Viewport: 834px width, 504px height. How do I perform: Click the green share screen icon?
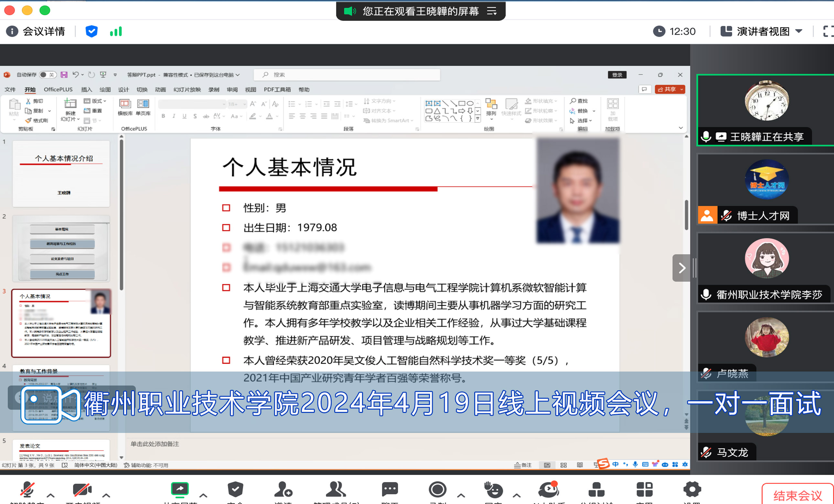click(x=180, y=489)
